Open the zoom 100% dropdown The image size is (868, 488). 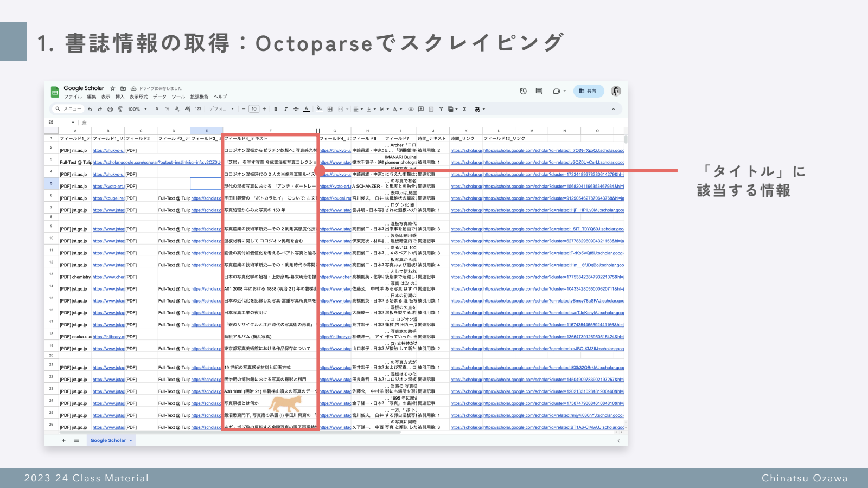tap(137, 109)
